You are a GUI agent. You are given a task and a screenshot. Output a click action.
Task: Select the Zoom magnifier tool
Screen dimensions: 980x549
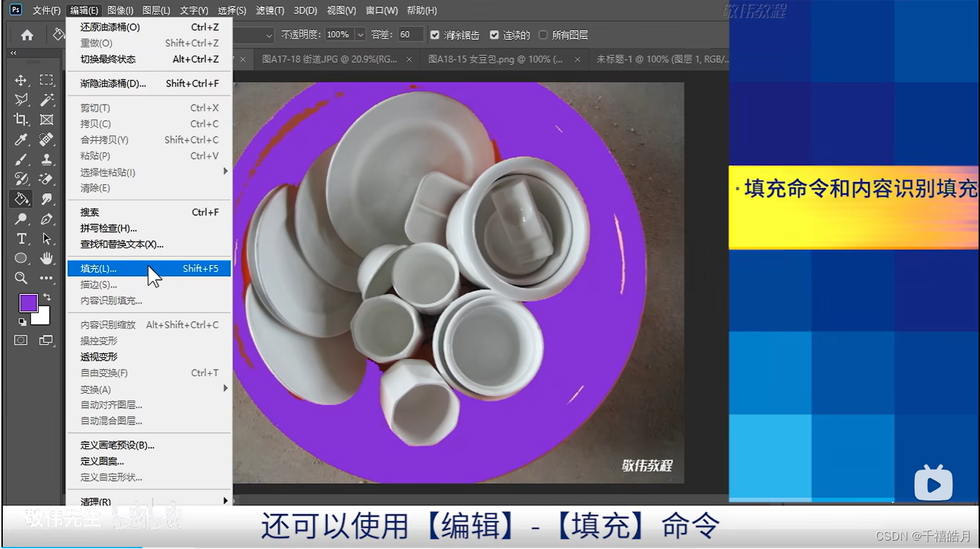(x=21, y=278)
